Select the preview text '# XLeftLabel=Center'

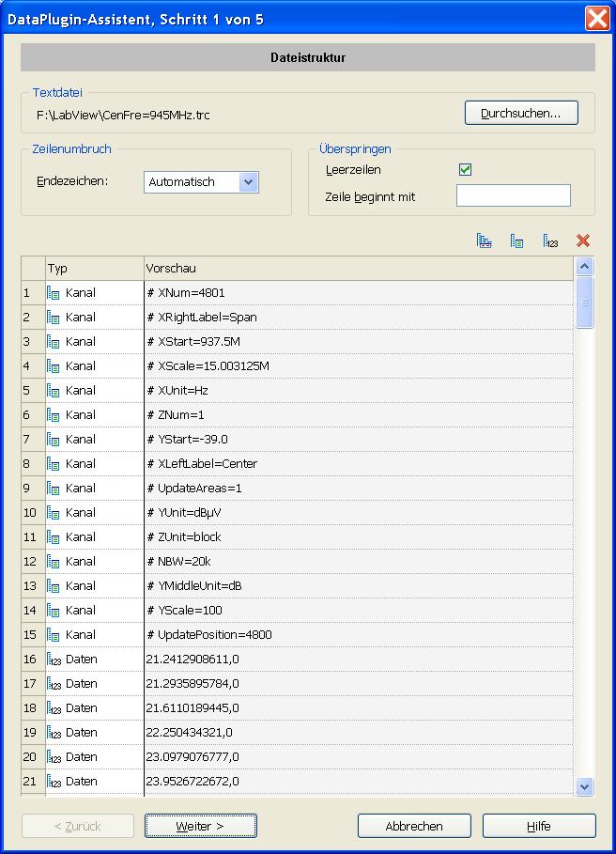(202, 464)
